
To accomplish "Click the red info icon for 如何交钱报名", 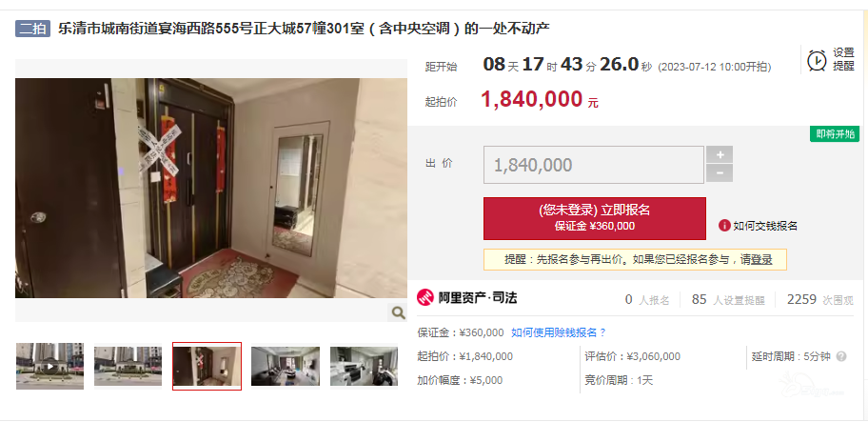I will point(724,226).
